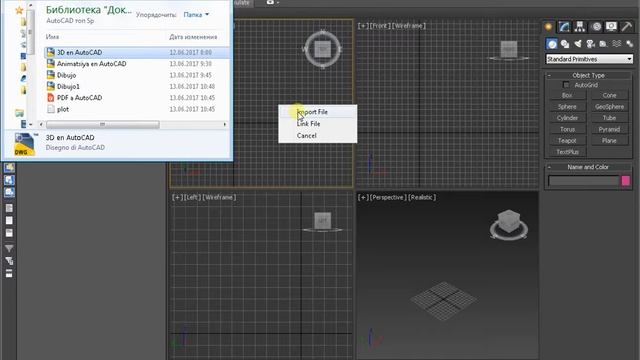This screenshot has width=640, height=360.
Task: Click the Tube primitive button
Action: (x=609, y=118)
